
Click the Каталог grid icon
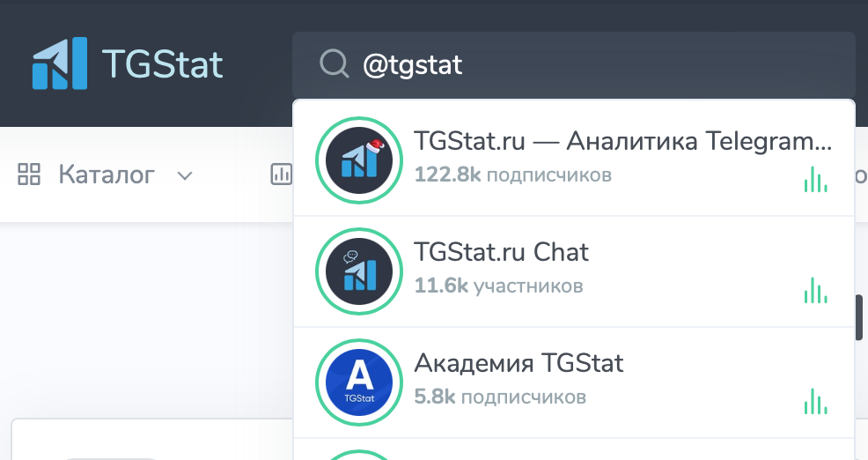[29, 174]
